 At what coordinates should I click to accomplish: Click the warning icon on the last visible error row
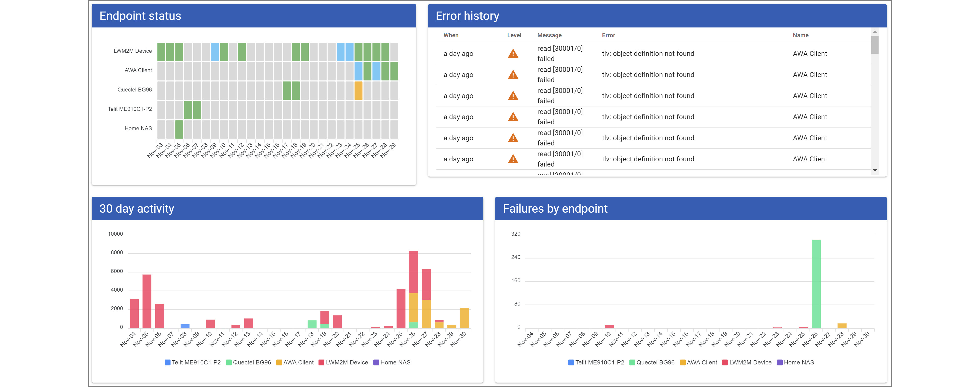513,159
